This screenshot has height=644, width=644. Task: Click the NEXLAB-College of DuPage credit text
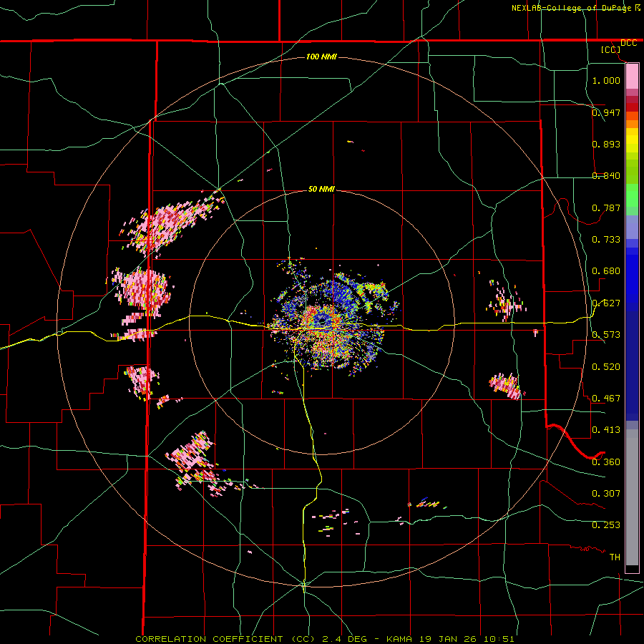pos(575,8)
